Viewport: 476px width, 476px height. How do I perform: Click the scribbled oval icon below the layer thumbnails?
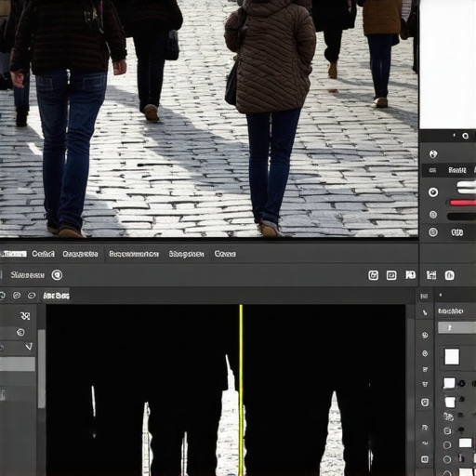coord(448,416)
